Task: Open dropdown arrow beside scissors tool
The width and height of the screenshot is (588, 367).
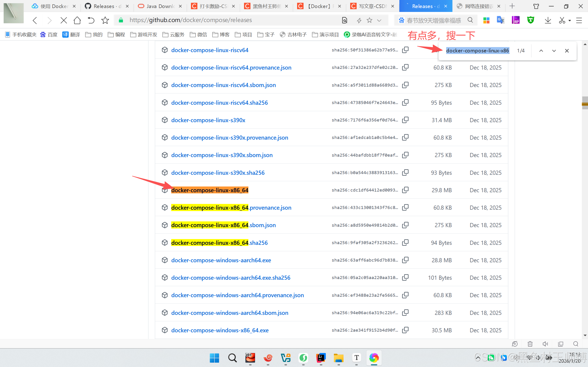Action: [x=570, y=20]
